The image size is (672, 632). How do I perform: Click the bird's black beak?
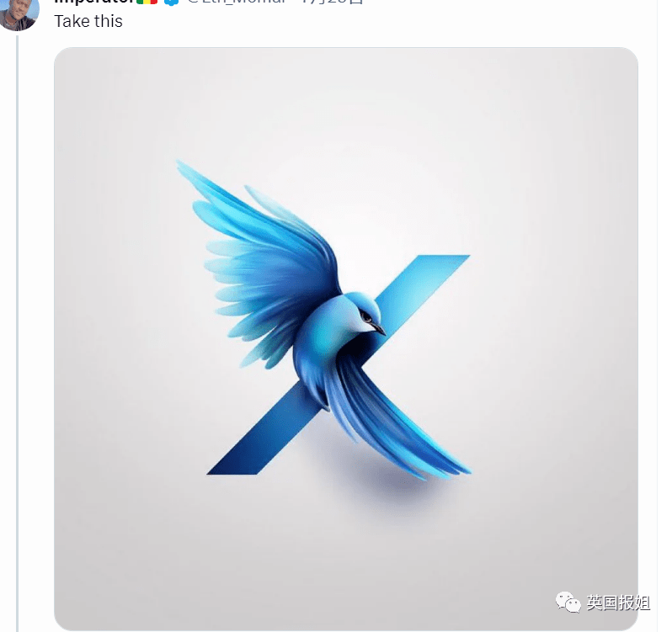(379, 329)
